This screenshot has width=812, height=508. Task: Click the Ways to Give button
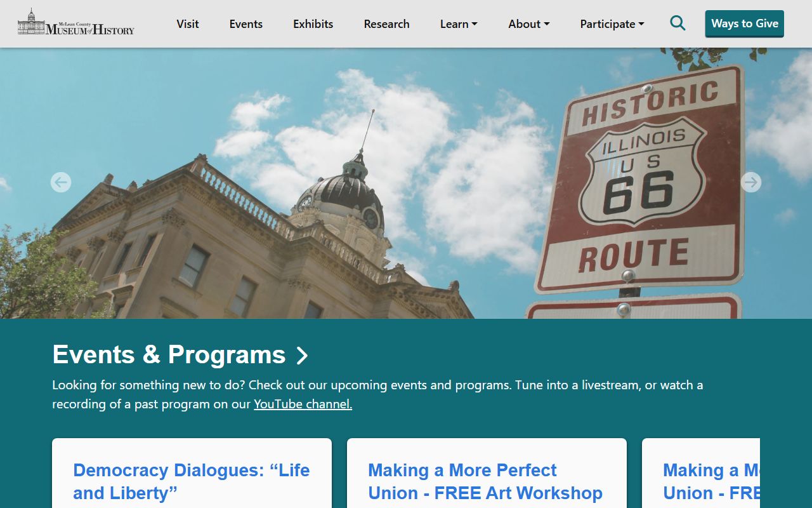click(745, 23)
